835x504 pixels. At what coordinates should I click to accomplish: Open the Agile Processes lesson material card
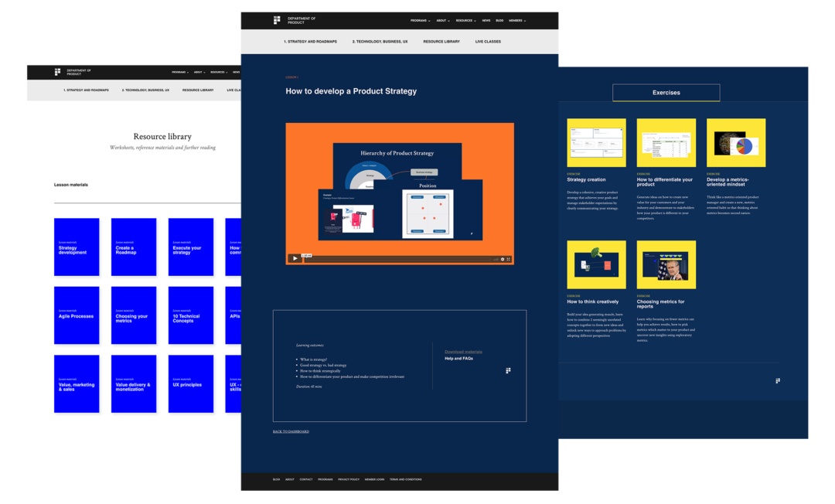pos(77,315)
